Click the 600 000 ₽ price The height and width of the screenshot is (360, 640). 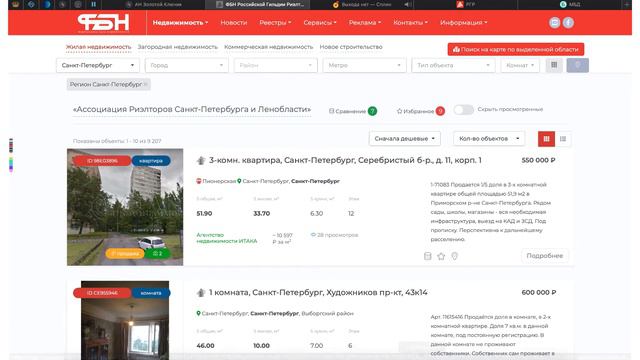pos(538,293)
